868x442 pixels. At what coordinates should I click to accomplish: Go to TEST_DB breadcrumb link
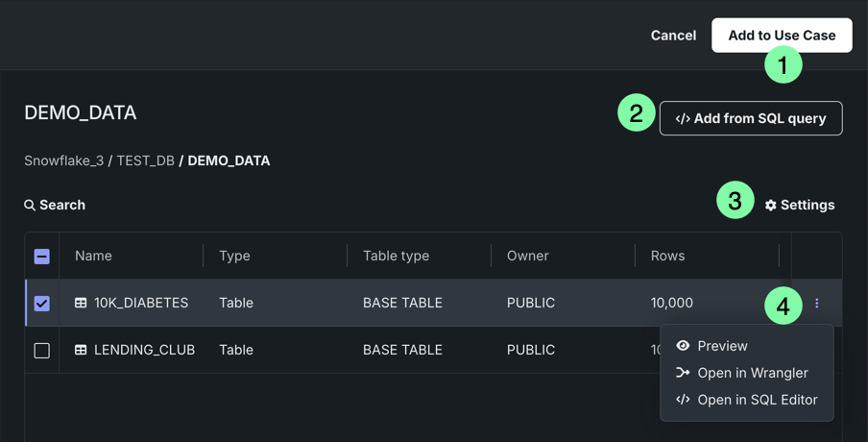pyautogui.click(x=145, y=160)
